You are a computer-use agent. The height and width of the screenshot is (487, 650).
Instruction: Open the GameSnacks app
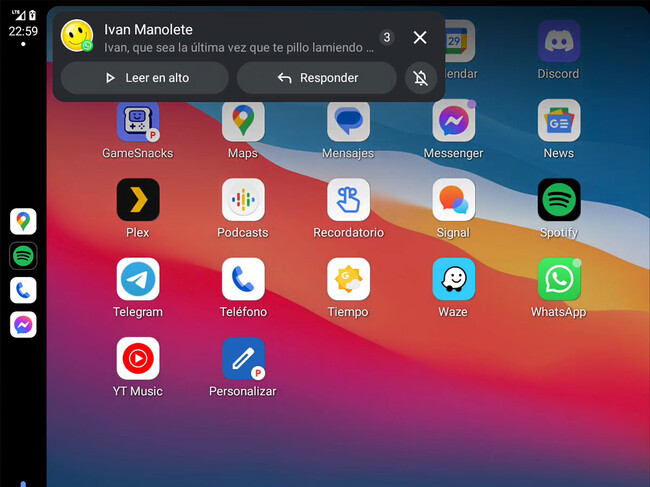point(138,121)
